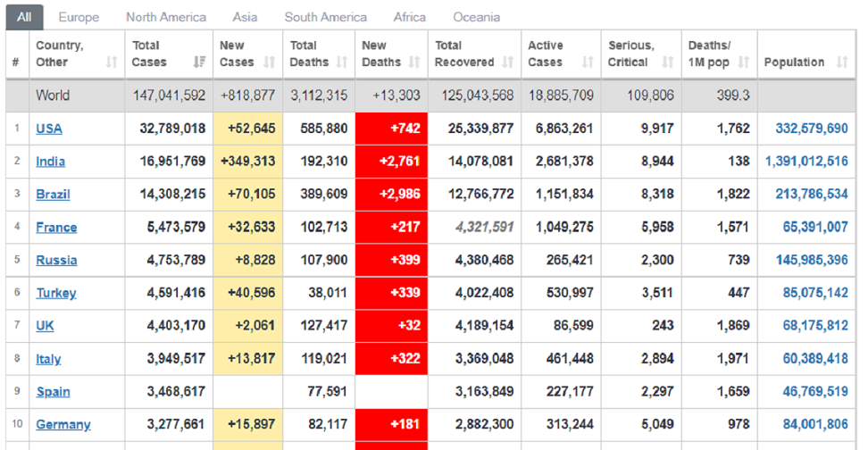Sort by Deaths/1M pop arrow icon
The height and width of the screenshot is (450, 868).
744,62
